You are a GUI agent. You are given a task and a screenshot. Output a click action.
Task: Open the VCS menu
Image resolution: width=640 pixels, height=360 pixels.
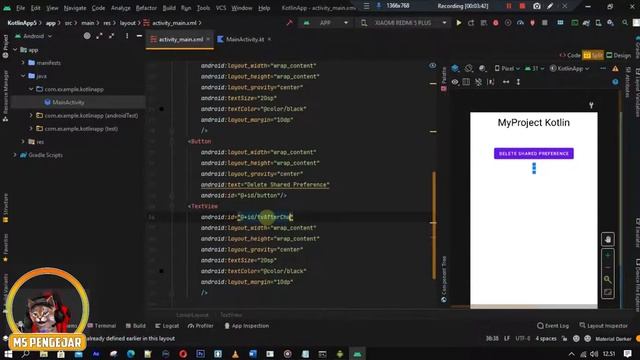click(221, 8)
